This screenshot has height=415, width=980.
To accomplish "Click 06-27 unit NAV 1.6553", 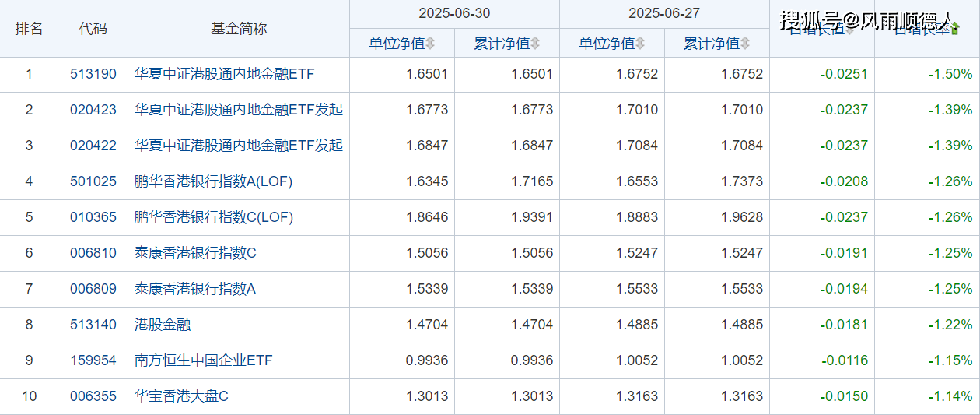I will (637, 182).
